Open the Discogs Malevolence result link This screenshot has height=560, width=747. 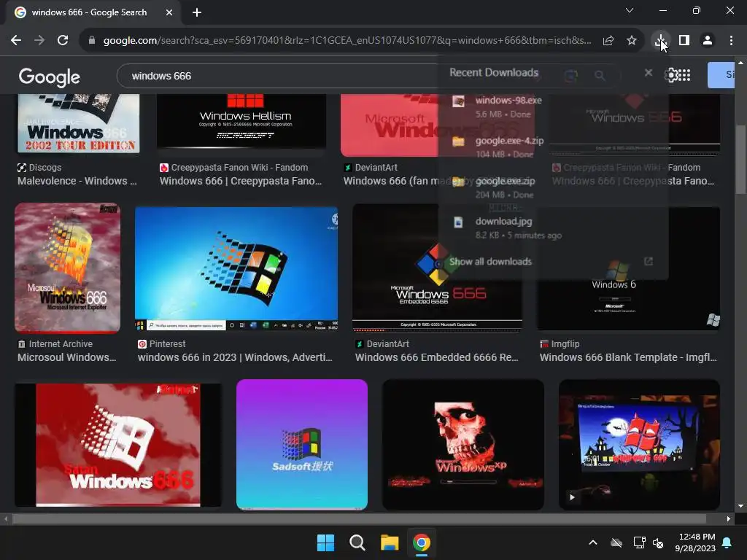click(x=77, y=174)
